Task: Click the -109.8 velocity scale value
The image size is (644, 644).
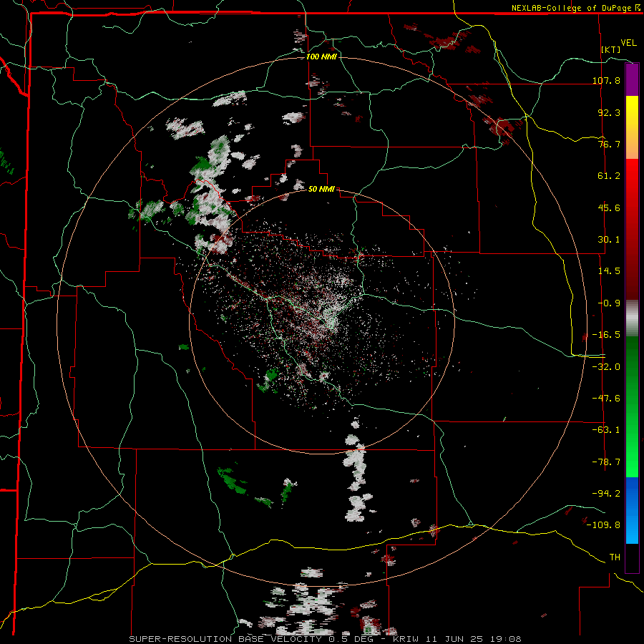Action: point(604,525)
